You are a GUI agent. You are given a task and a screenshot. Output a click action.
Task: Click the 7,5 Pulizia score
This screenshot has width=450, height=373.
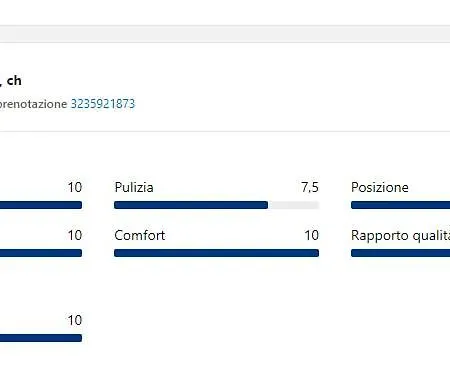(310, 187)
